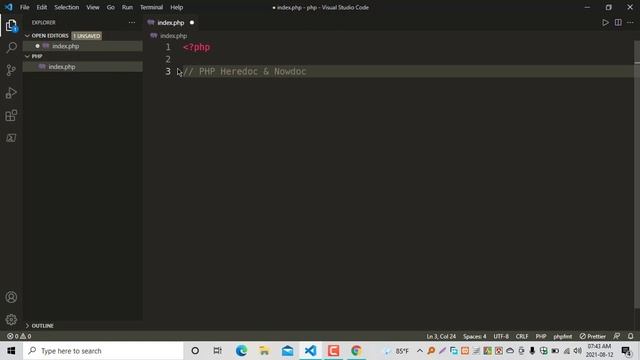Viewport: 640px width, 360px height.
Task: Click the Prettier status bar item
Action: [593, 336]
